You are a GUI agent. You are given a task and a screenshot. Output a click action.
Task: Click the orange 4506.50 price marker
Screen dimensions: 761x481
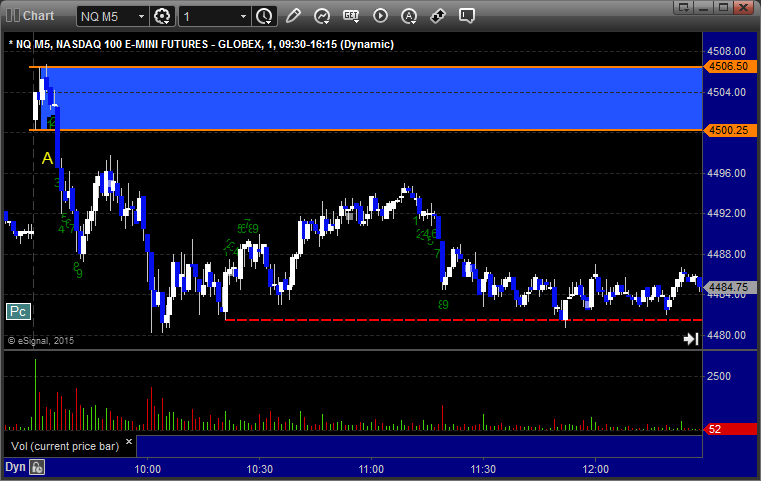(729, 66)
